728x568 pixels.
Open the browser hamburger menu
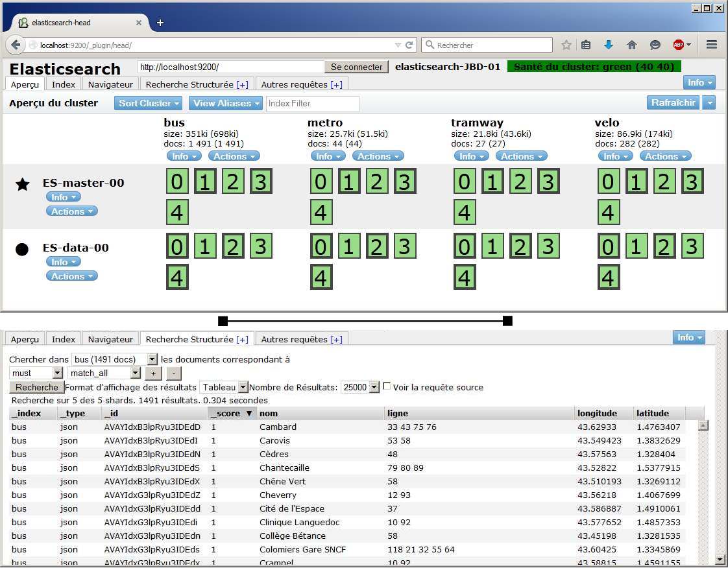tap(711, 45)
